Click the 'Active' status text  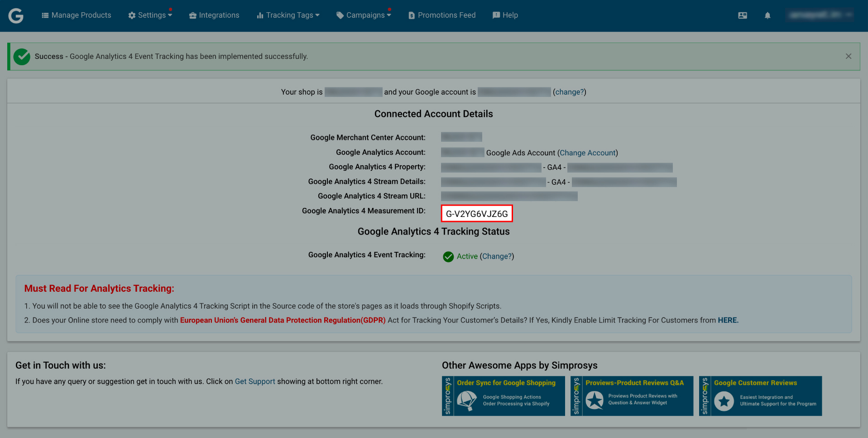tap(467, 256)
